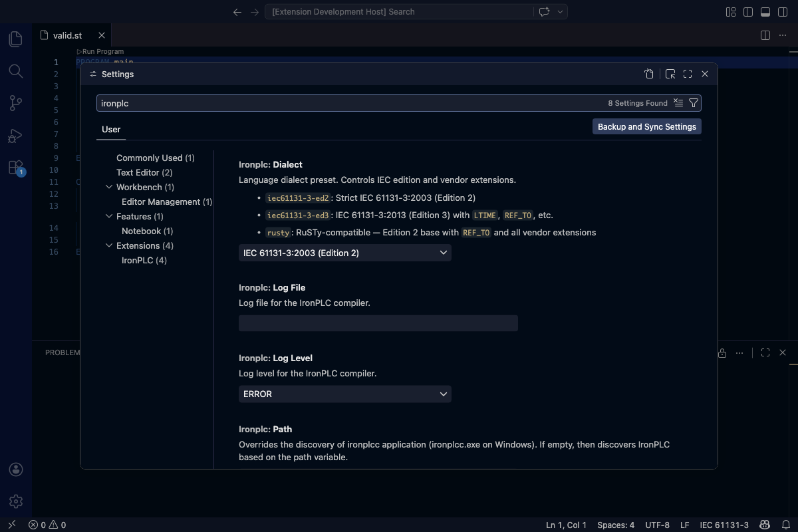Screen dimensions: 798x532
Task: Close the valid.st tab
Action: pyautogui.click(x=102, y=35)
